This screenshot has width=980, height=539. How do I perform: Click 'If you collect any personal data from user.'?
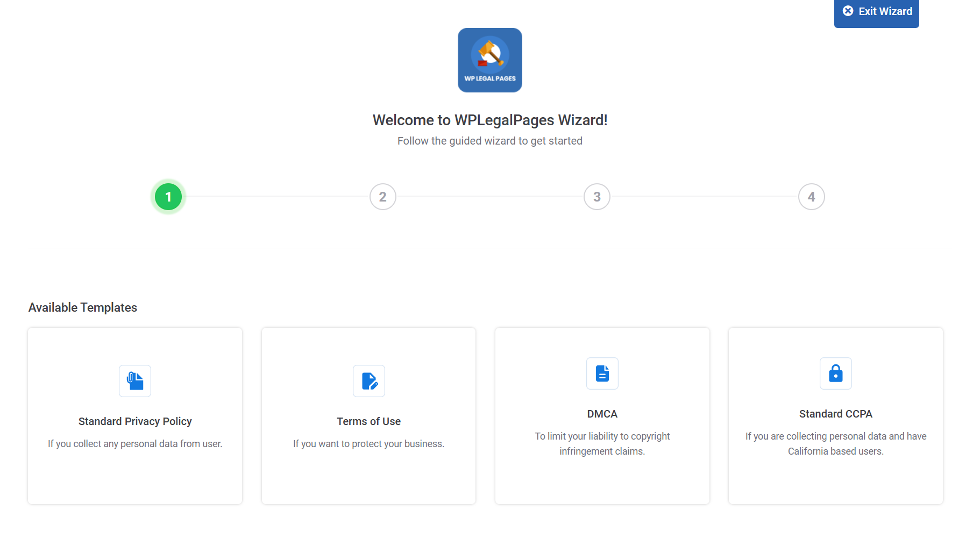[x=135, y=444]
